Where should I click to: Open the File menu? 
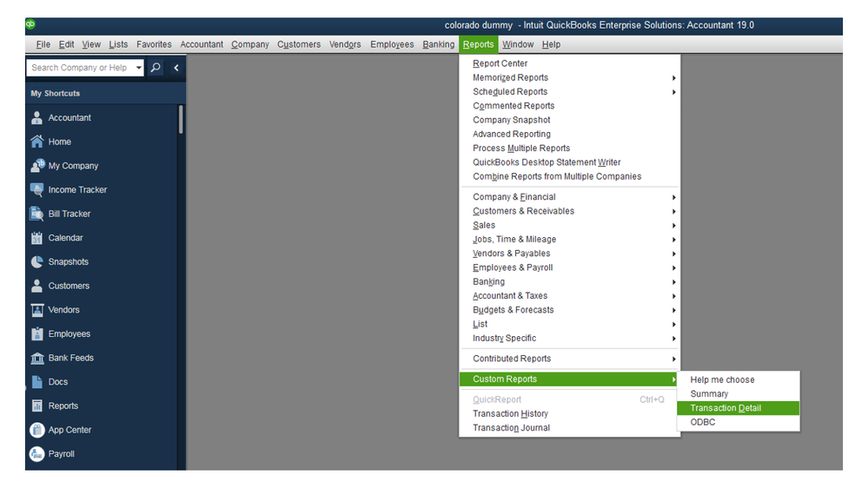(x=43, y=44)
